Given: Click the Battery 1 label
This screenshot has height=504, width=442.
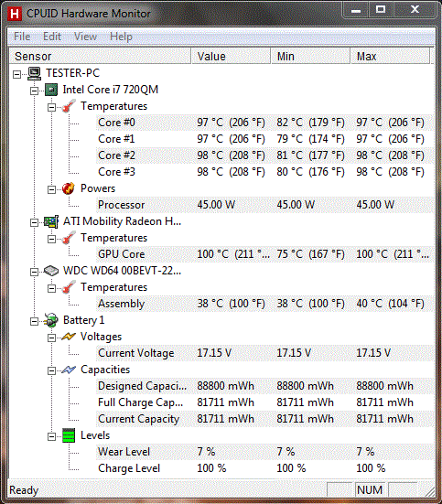Looking at the screenshot, I should click(x=83, y=320).
